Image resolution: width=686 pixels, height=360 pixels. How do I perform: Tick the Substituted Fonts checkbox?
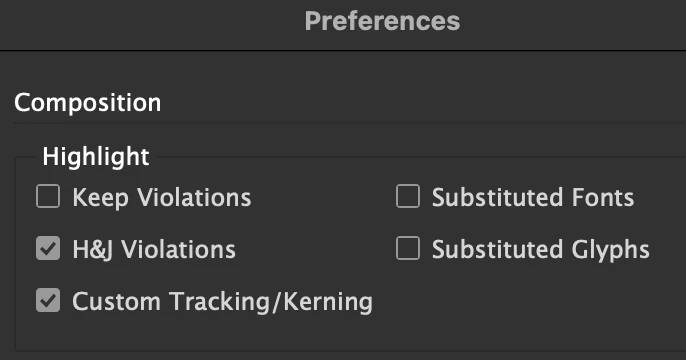coord(408,196)
